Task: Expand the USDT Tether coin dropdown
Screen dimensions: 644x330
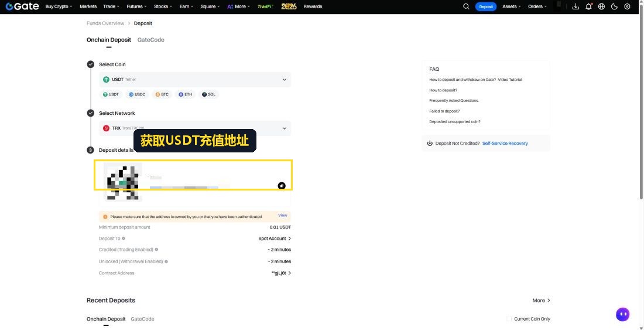Action: point(195,79)
